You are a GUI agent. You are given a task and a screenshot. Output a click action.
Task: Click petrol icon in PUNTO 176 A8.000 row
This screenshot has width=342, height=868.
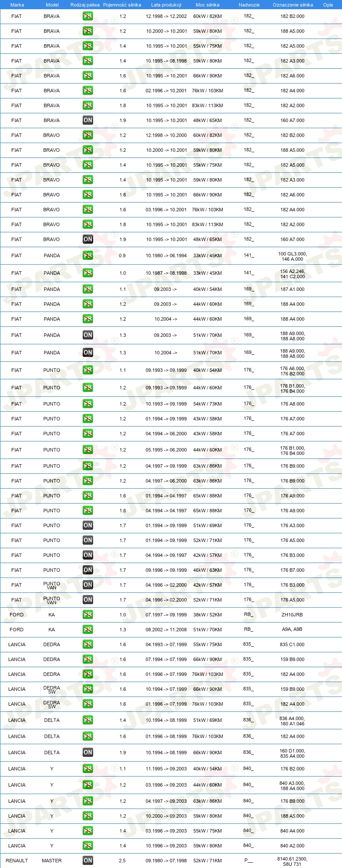coord(88,404)
